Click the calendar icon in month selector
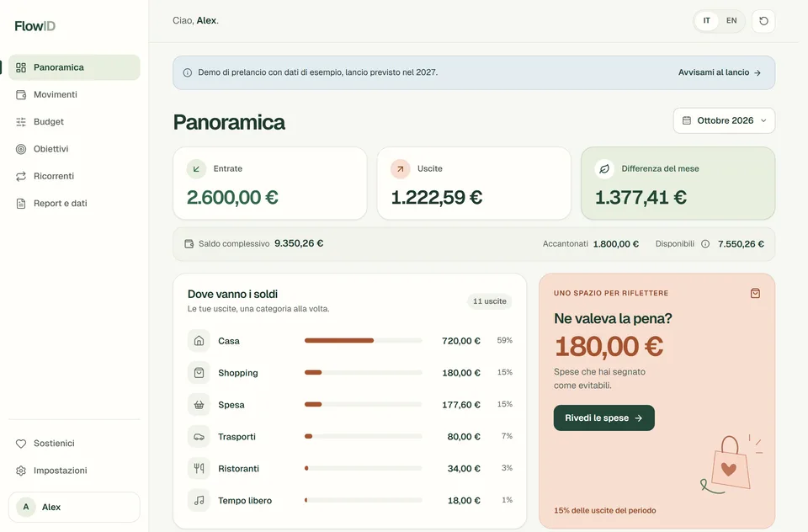 pyautogui.click(x=687, y=120)
